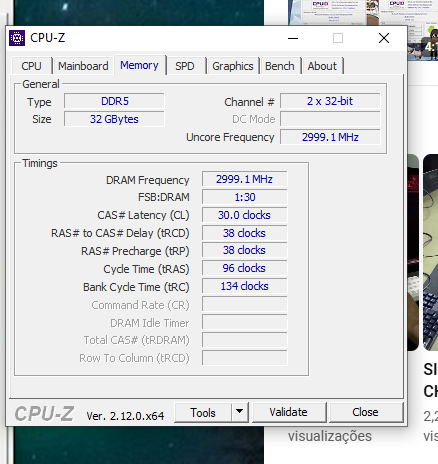Viewport: 438px width, 464px height.
Task: Go to the Bench tab
Action: click(280, 66)
